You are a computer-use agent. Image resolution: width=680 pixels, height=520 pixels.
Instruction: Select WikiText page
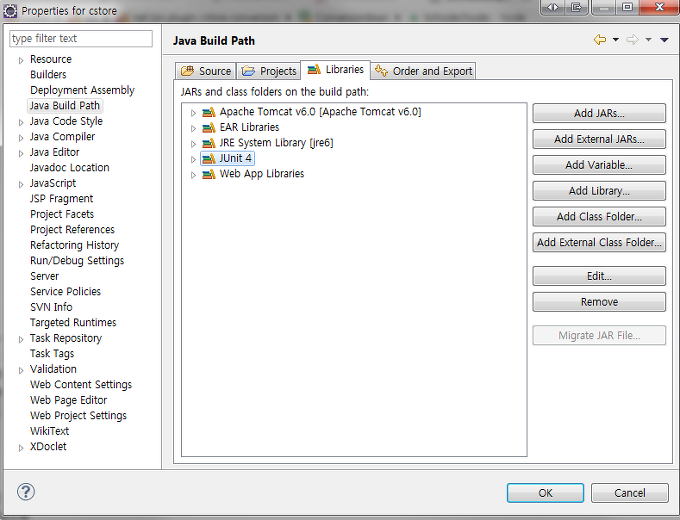49,431
